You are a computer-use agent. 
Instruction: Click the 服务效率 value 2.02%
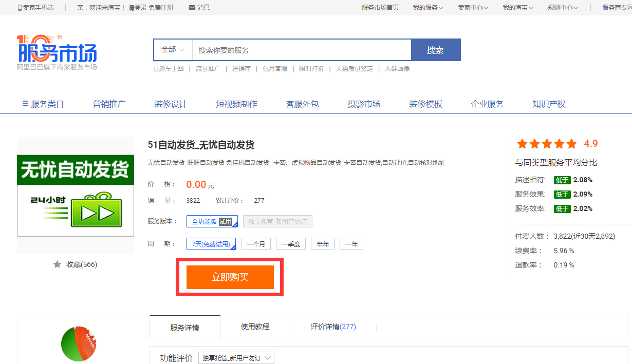(x=583, y=209)
